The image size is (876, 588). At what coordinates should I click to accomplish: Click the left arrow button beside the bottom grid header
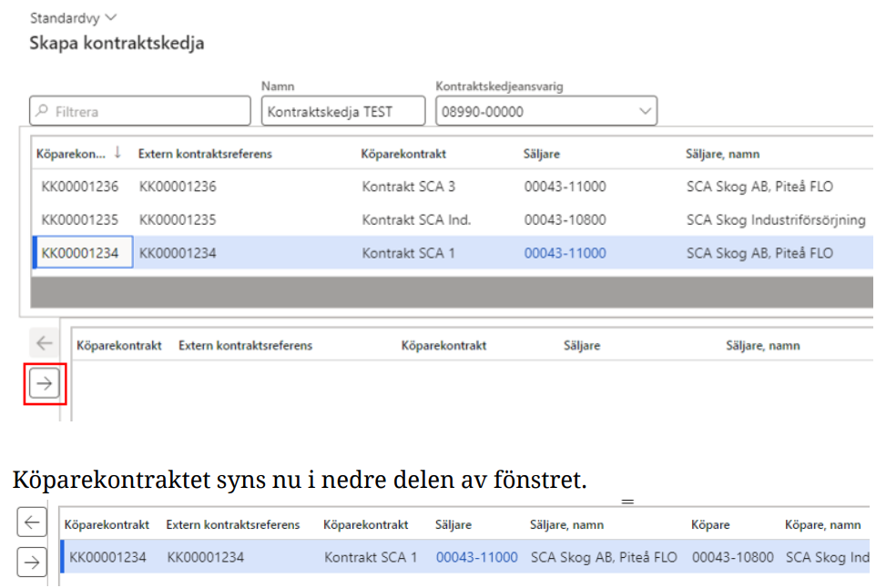[32, 522]
